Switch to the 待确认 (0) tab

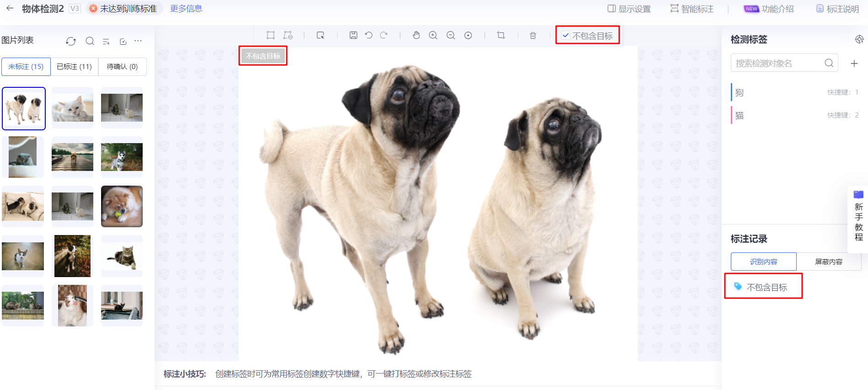click(x=122, y=67)
